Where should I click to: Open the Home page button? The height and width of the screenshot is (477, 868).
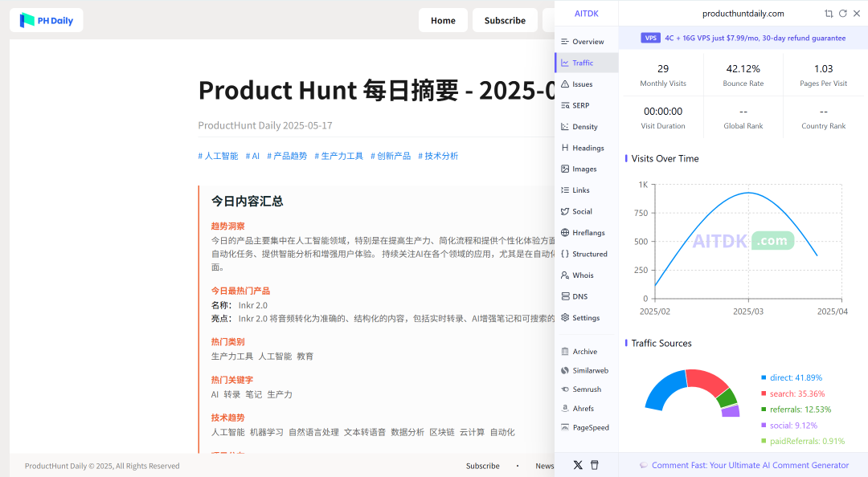click(443, 20)
